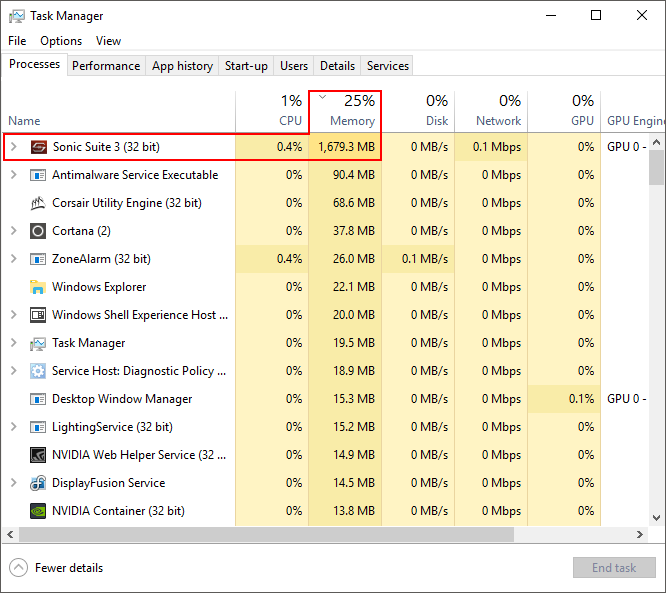Click the 90.4 MB memory value
The image size is (666, 593).
(354, 175)
